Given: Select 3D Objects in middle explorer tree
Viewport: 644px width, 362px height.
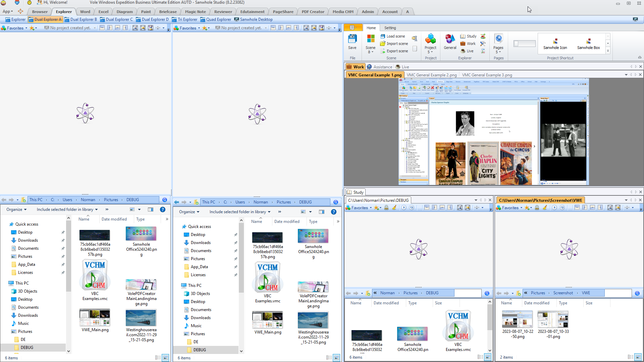Looking at the screenshot, I should tap(200, 294).
